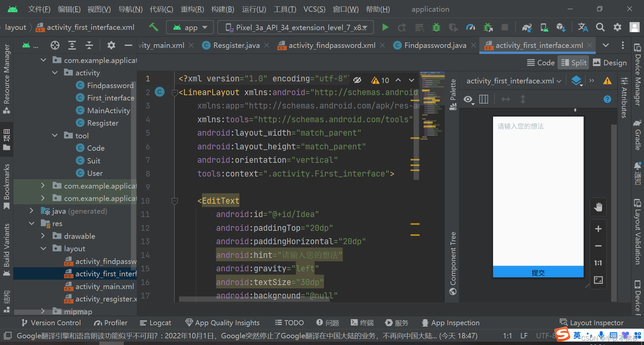Open the 重构(R) menu
Screen dimensions: 644x345
(x=192, y=9)
